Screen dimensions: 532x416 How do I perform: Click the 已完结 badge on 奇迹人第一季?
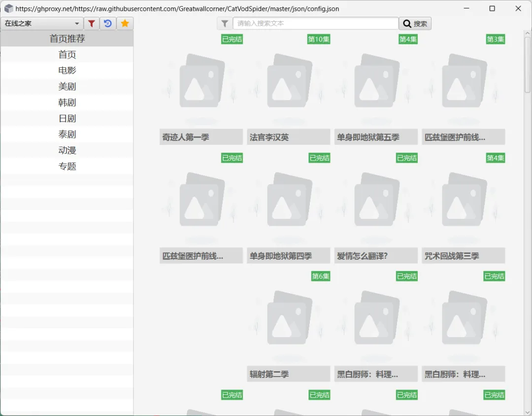232,39
